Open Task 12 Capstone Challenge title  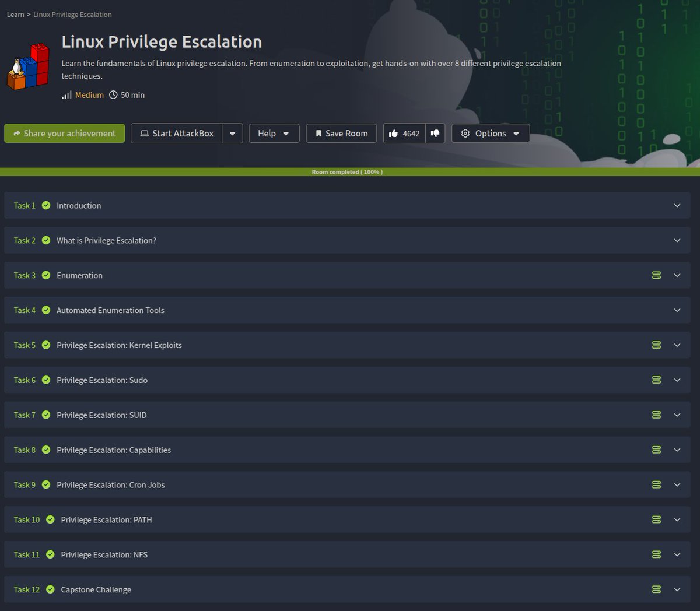coord(96,589)
